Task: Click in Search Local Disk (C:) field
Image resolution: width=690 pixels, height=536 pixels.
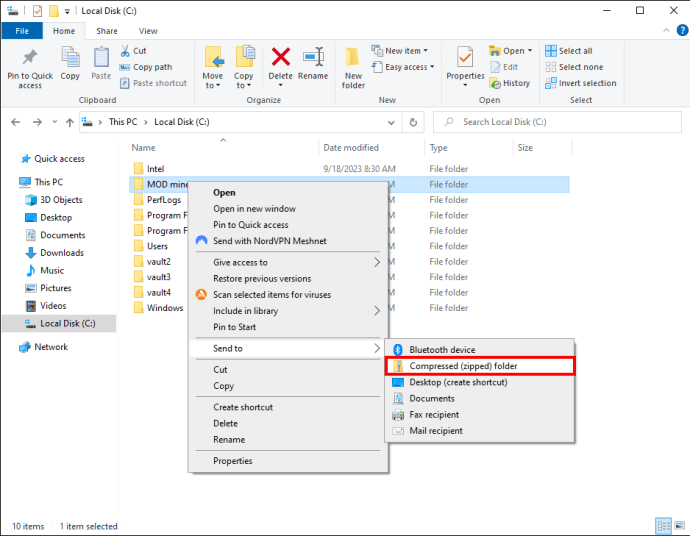Action: point(557,122)
